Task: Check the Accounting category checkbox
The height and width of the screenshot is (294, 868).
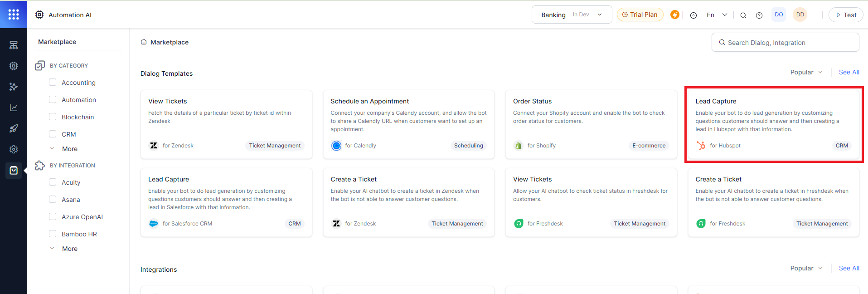Action: [x=53, y=82]
